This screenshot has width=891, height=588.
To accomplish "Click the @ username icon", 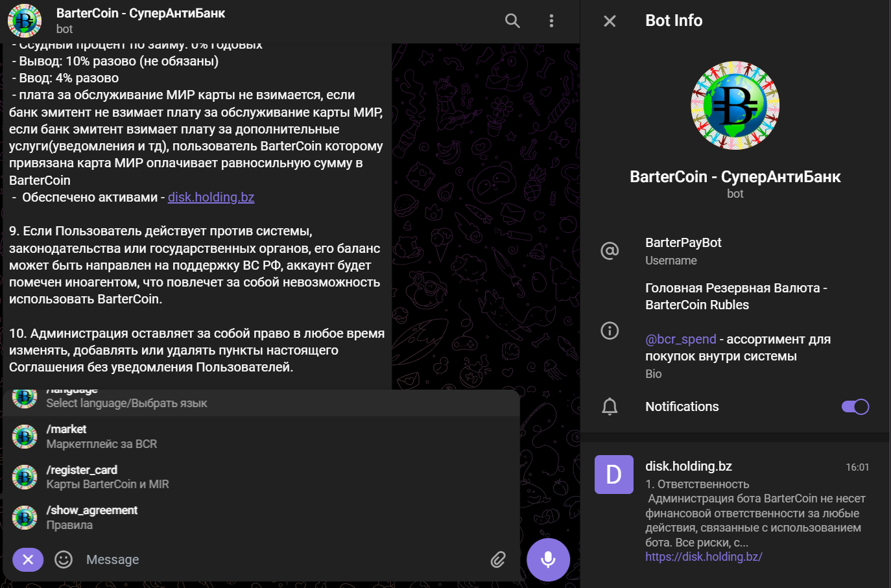I will tap(610, 250).
